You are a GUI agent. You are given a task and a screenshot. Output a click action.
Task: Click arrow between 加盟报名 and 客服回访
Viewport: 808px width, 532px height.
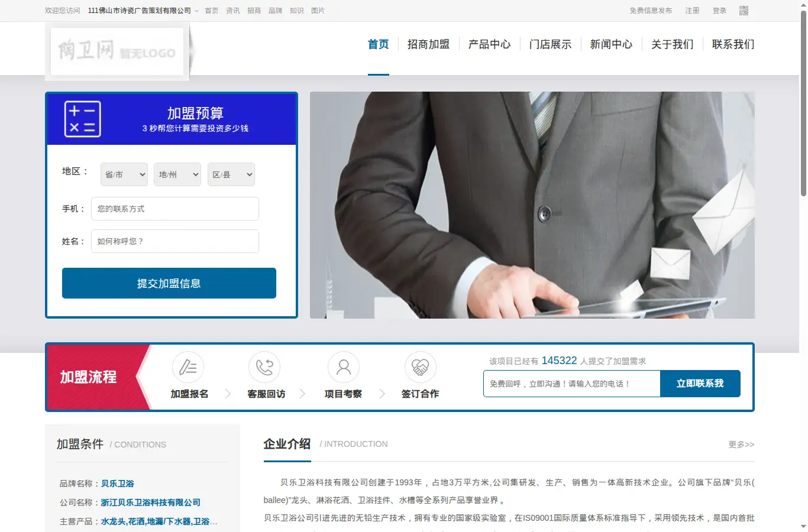[228, 394]
